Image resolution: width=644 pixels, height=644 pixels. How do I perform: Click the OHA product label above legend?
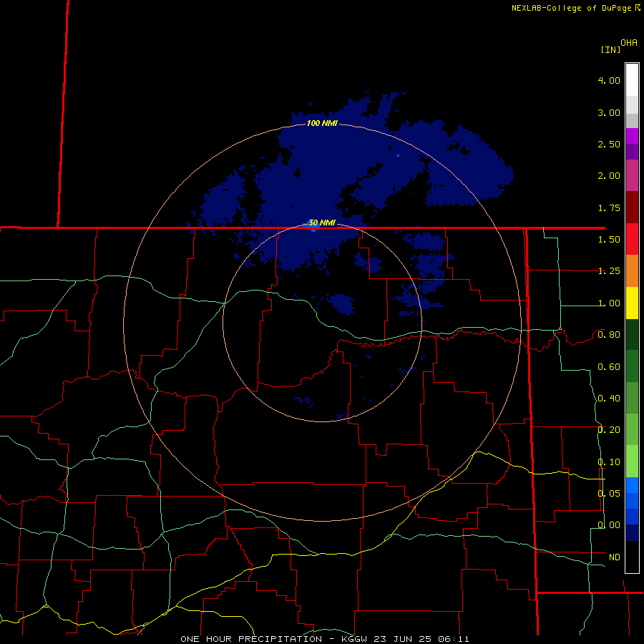pyautogui.click(x=629, y=43)
